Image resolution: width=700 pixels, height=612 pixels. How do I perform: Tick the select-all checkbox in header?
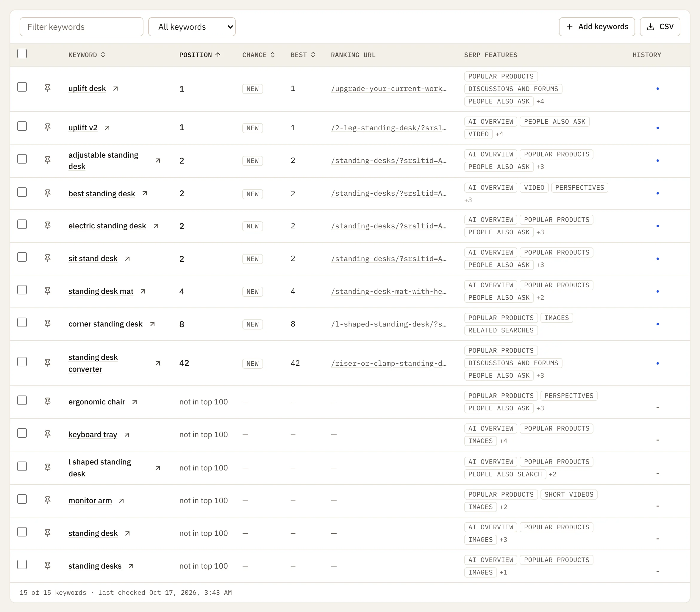(22, 54)
